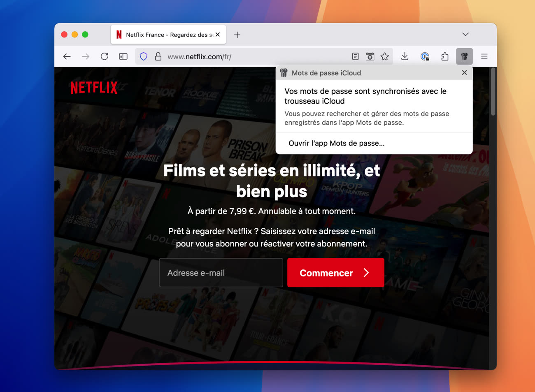Close the Netflix France tab
Screen dimensions: 535x392
218,35
